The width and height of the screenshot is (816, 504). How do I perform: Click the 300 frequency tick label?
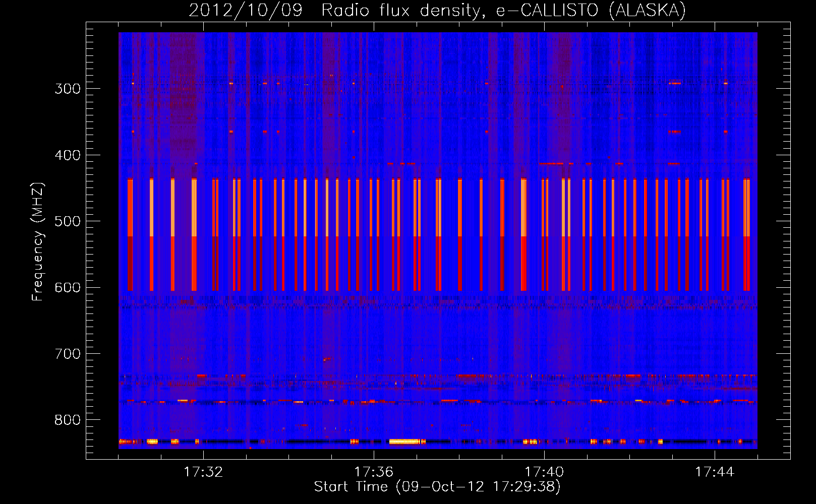pos(68,89)
